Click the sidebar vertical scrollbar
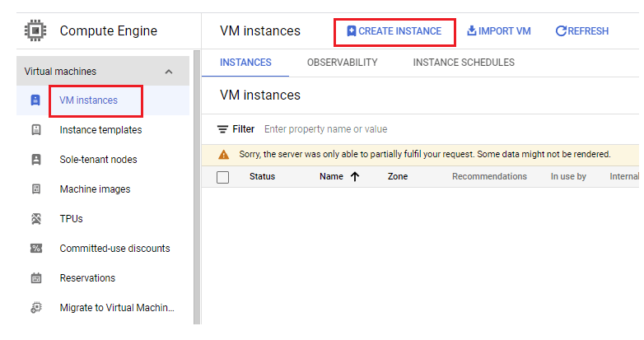644x340 pixels. pyautogui.click(x=197, y=187)
